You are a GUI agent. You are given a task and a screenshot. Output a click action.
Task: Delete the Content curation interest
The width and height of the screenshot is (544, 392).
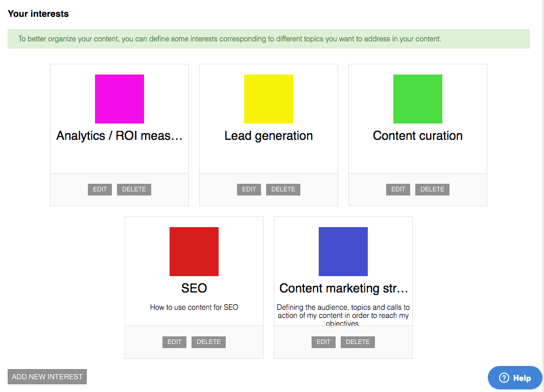click(x=432, y=189)
